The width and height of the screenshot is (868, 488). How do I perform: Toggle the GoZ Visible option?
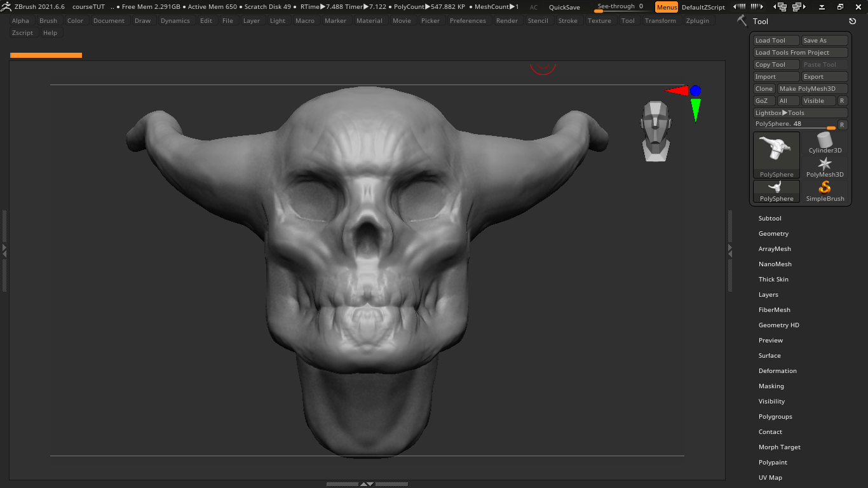click(x=818, y=101)
